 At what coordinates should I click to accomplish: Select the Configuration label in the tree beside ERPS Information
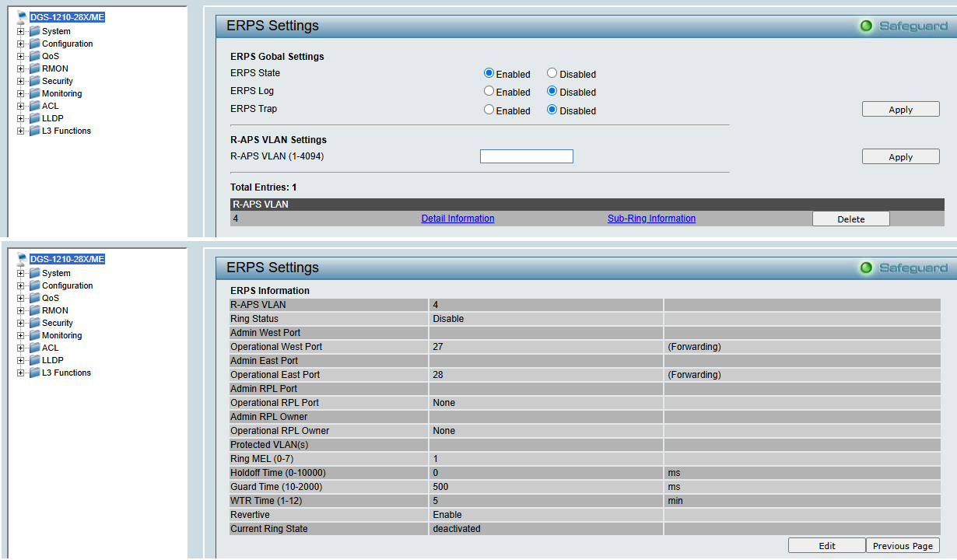68,285
